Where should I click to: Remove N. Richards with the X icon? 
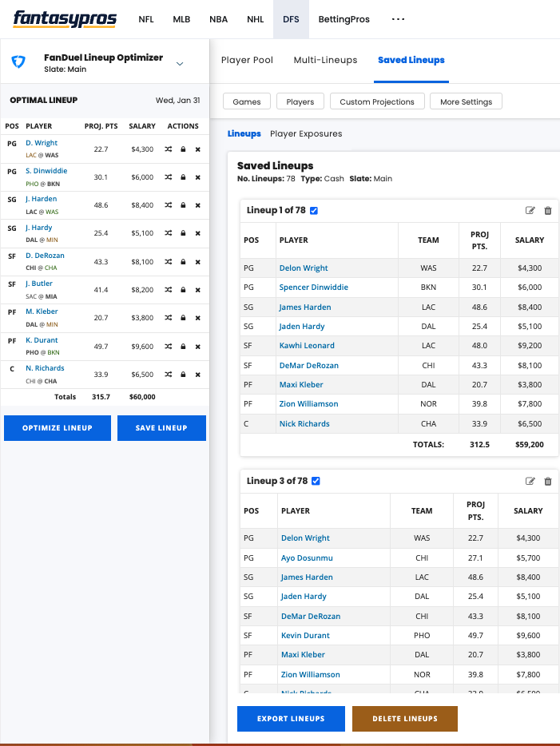click(198, 375)
